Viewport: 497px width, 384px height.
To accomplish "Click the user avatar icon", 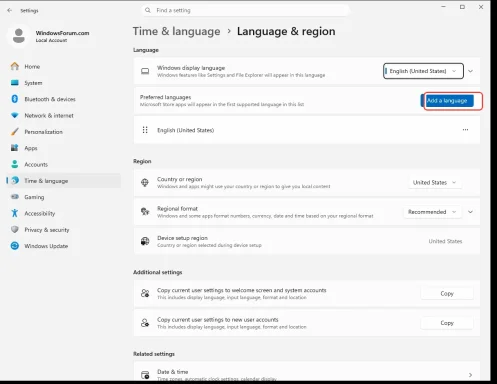I will point(19,36).
